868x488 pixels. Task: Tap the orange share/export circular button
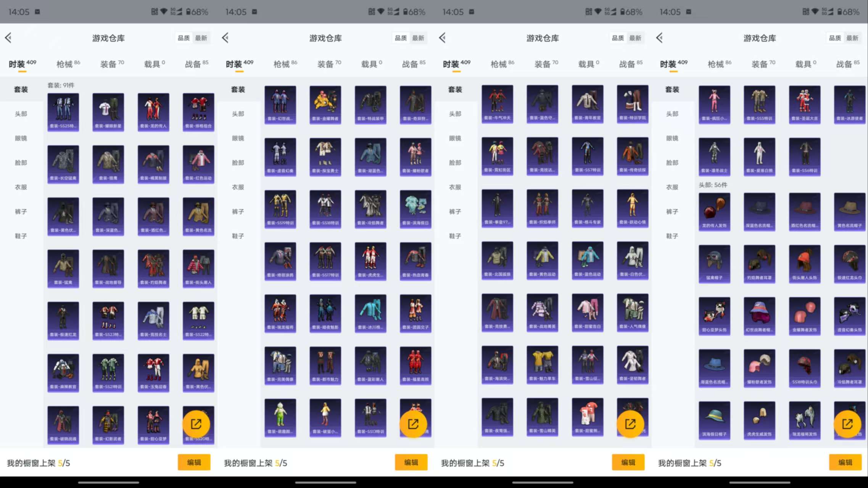click(196, 424)
